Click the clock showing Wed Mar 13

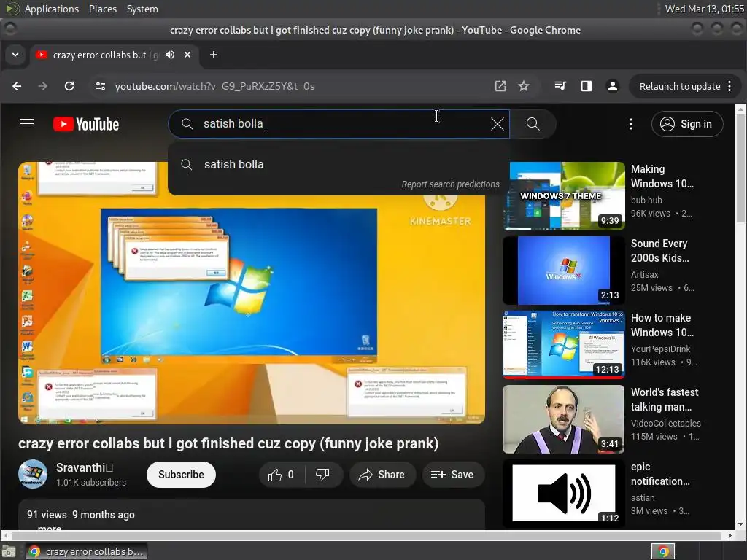704,9
